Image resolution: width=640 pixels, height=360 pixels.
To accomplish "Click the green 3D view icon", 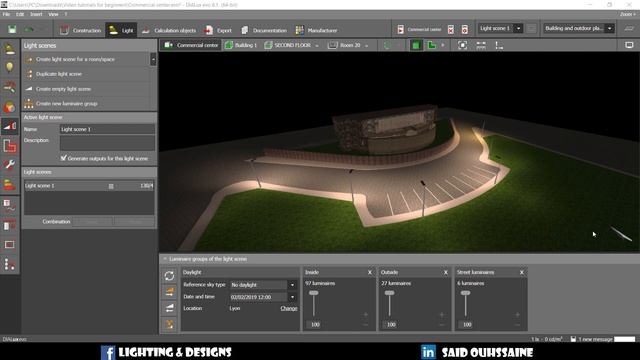I will point(416,45).
